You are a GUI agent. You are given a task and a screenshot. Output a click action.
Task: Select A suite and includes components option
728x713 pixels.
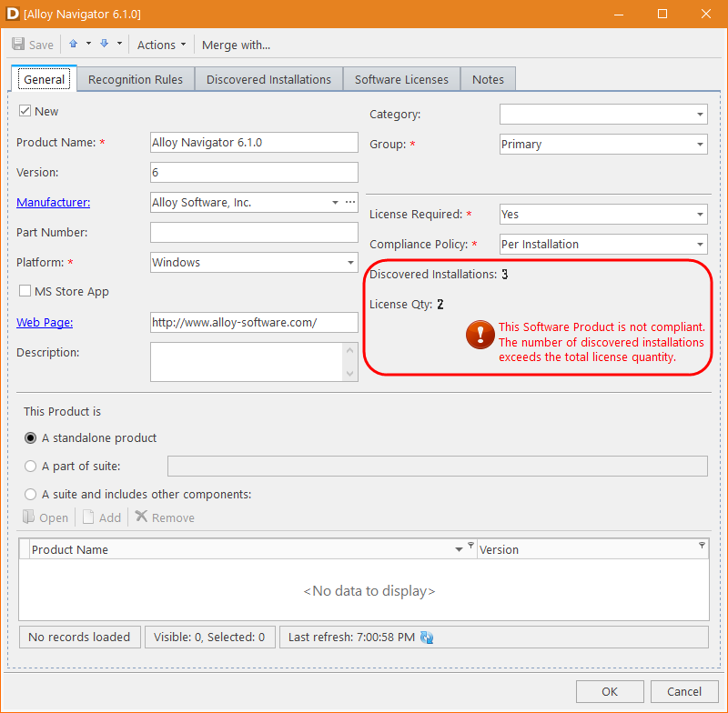[x=30, y=495]
